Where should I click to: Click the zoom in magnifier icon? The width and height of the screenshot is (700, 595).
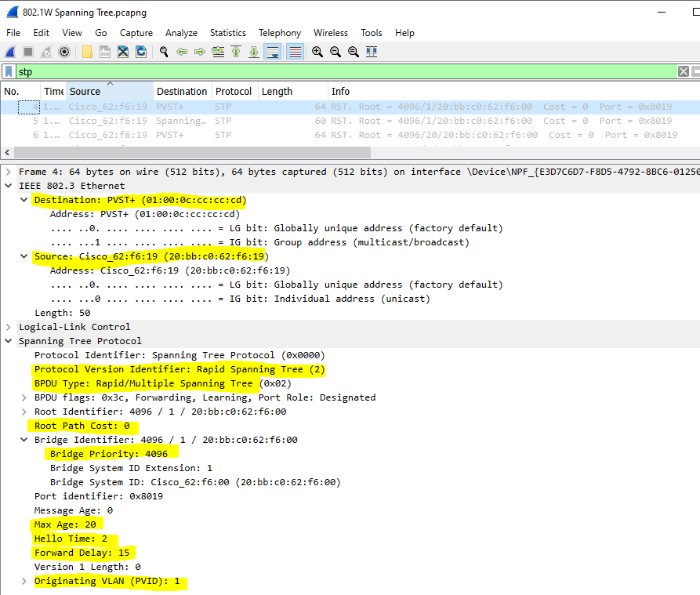pos(317,52)
